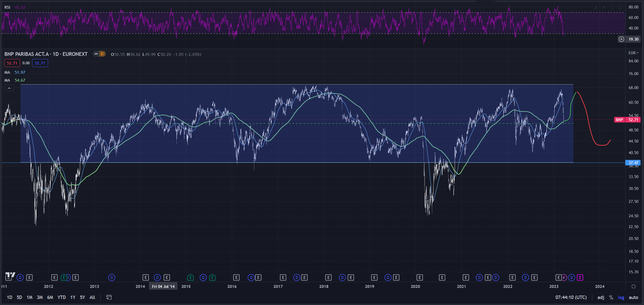Open the earnings marker above 2014 label
Screen dimensions: 644x305
click(x=146, y=277)
